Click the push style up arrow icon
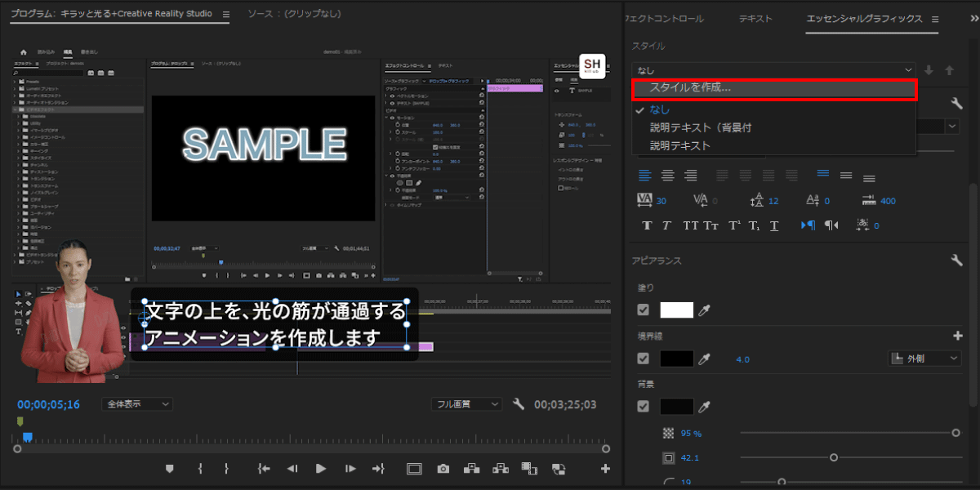The height and width of the screenshot is (490, 980). pyautogui.click(x=949, y=70)
